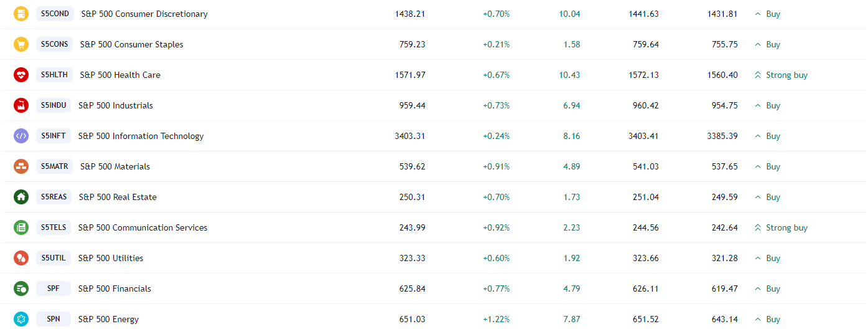Click the Real Estate house icon
868x334 pixels.
pos(21,197)
